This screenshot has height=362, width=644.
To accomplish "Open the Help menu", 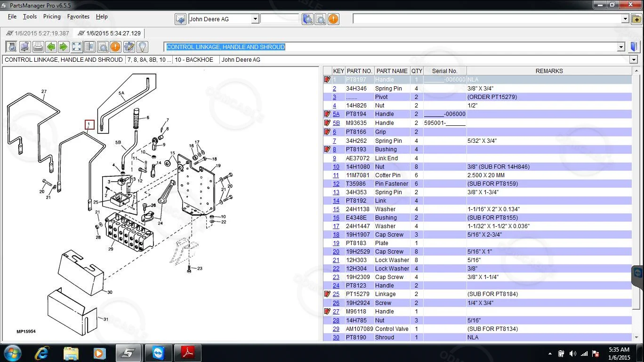I will (x=102, y=16).
